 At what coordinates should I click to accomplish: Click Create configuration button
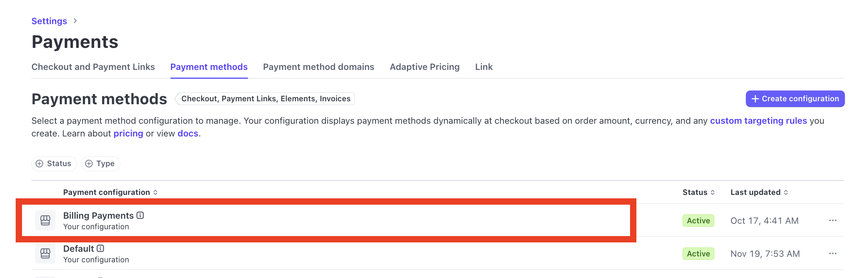(795, 99)
